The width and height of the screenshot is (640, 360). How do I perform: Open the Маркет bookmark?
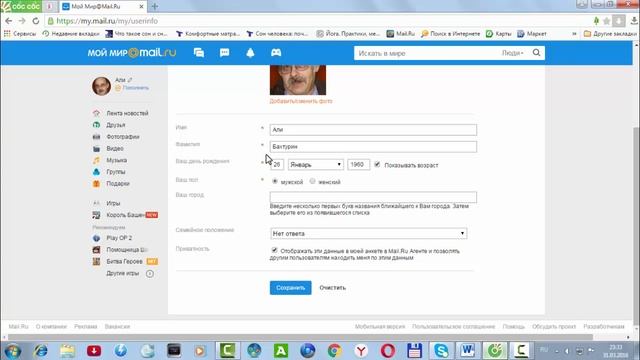point(532,34)
